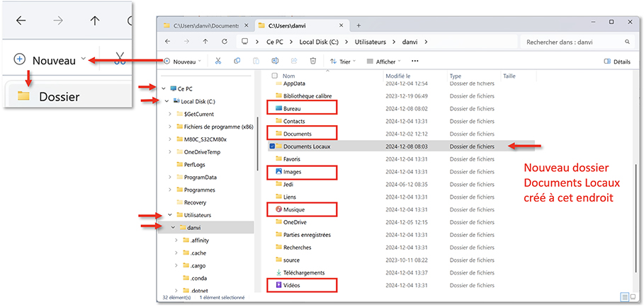Open the Téléchargements folder
This screenshot has height=307, width=644.
pos(303,272)
